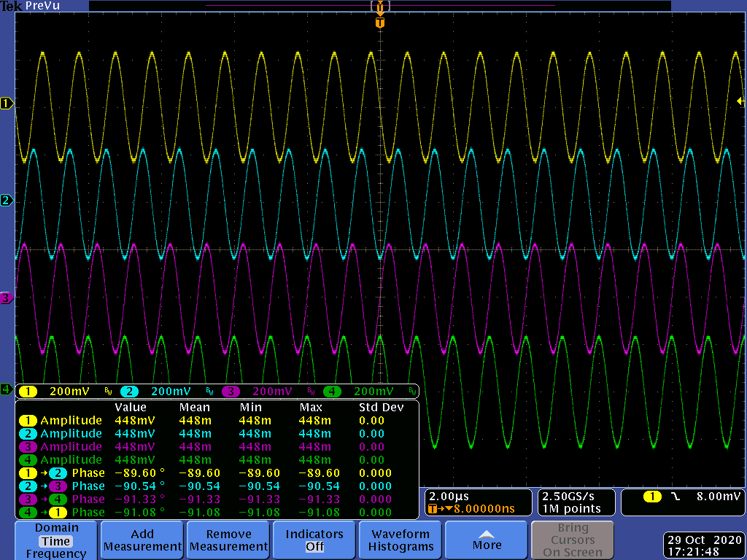Open the Add Measurement menu

point(142,540)
